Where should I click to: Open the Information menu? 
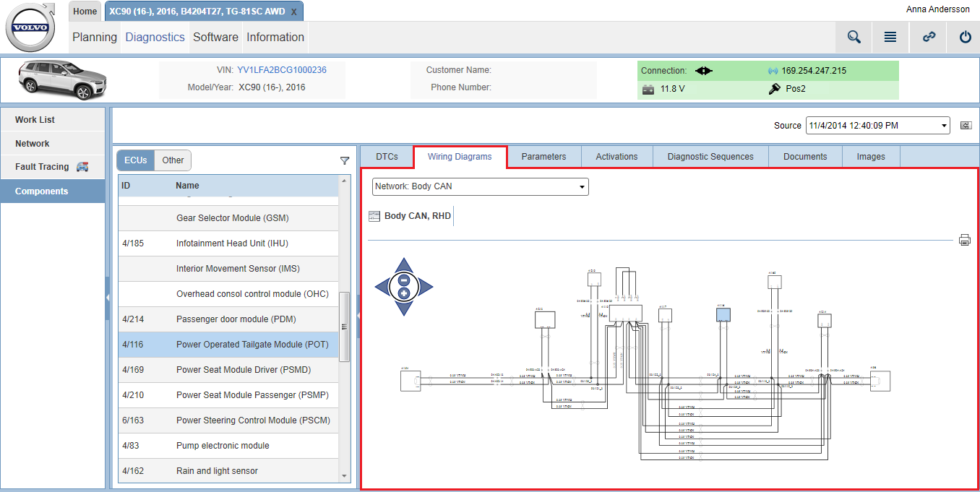pyautogui.click(x=275, y=37)
